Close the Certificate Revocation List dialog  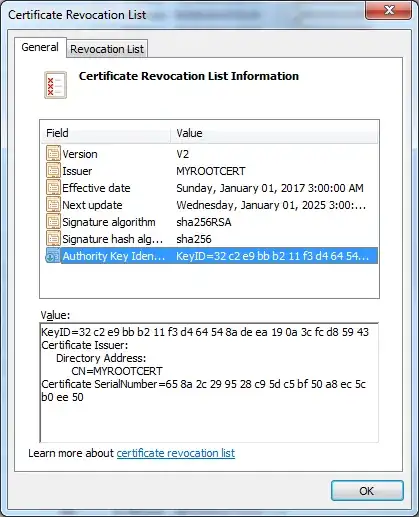click(389, 11)
